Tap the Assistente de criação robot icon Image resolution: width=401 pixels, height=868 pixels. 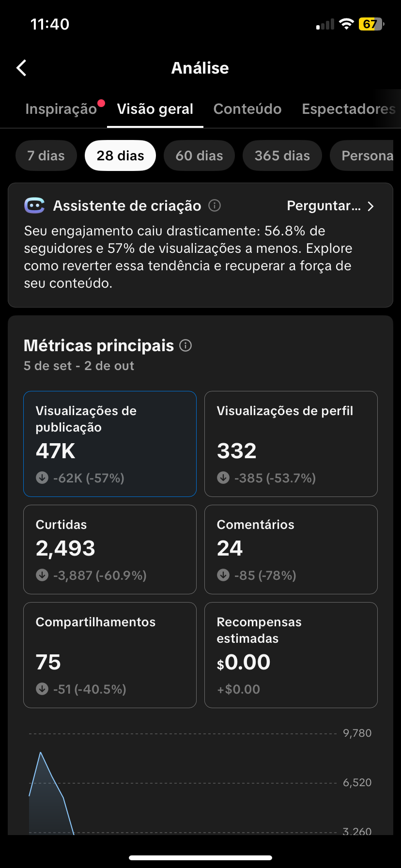tap(34, 206)
